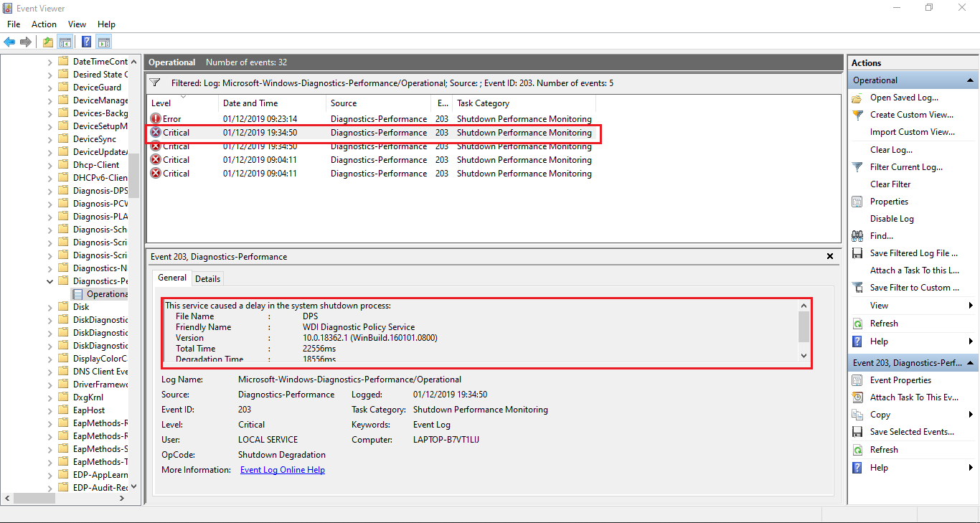This screenshot has width=980, height=523.
Task: Close the event preview pane with X
Action: (830, 256)
